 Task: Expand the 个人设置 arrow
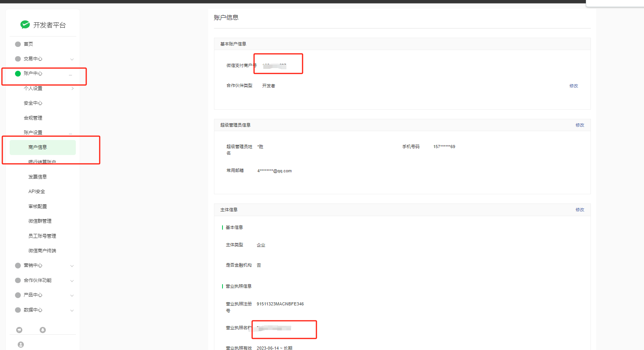click(x=72, y=88)
